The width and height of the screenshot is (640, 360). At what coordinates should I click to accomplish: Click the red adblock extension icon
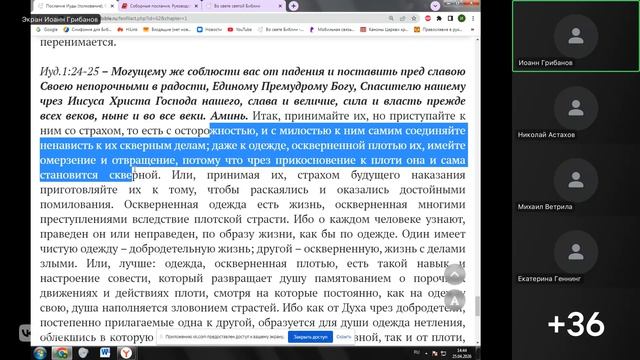428,18
